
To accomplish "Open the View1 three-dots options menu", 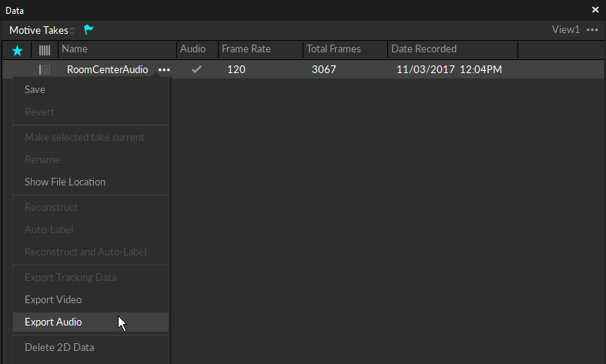I will point(592,30).
